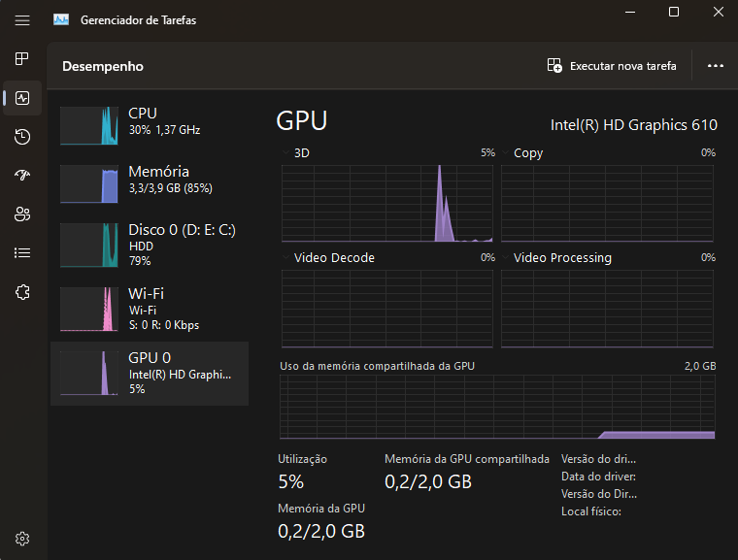Screen dimensions: 738x560
Task: Select Disco 0 (D: E: C:) item
Action: click(150, 245)
